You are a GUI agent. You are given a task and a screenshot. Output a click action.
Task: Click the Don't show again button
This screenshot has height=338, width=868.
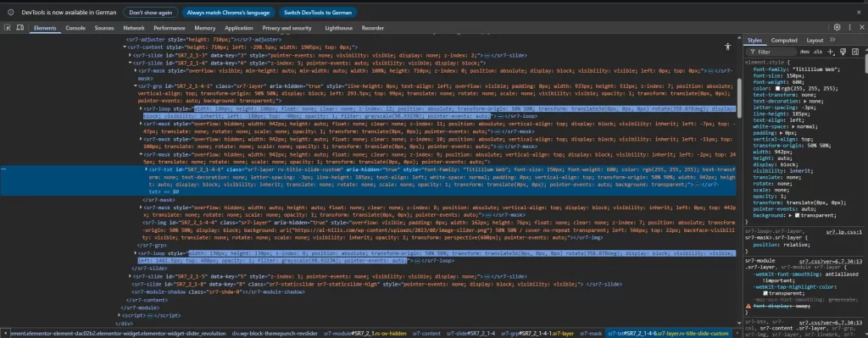point(151,12)
